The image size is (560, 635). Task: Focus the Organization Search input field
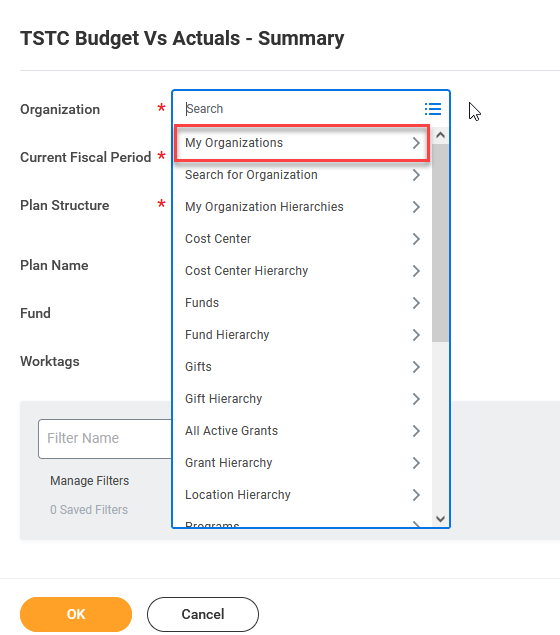tap(302, 109)
